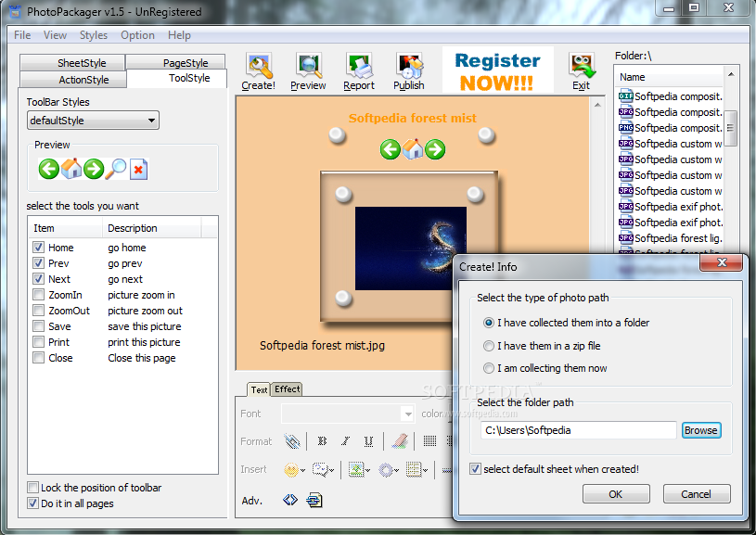Screen dimensions: 756x535
Task: Open the Font combo box
Action: (348, 414)
